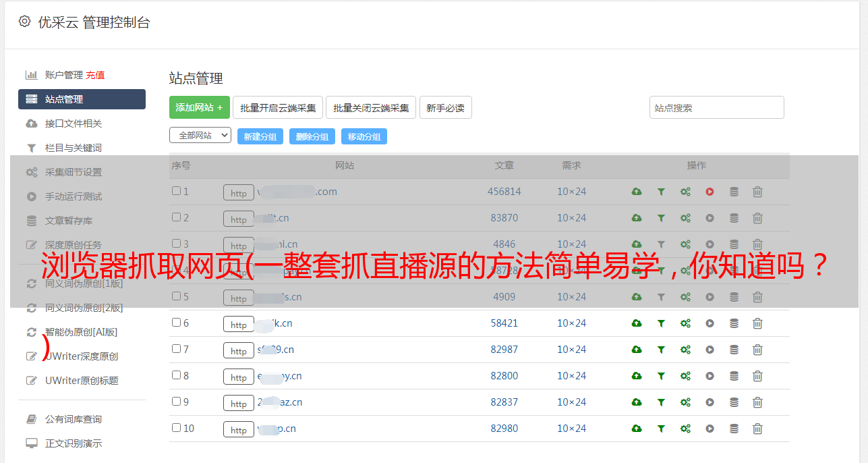868x463 pixels.
Task: Click the red 充值 link
Action: pos(95,75)
